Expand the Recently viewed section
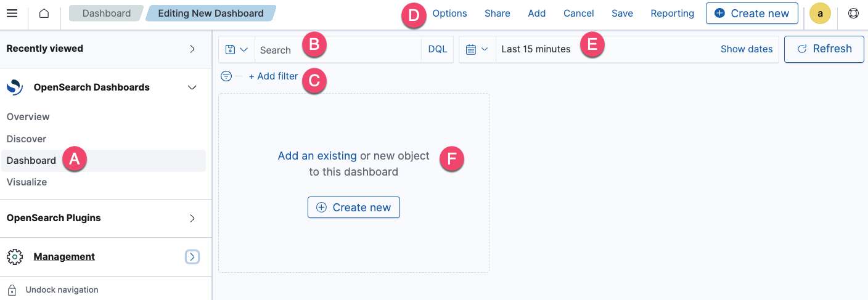The height and width of the screenshot is (300, 868). tap(192, 49)
